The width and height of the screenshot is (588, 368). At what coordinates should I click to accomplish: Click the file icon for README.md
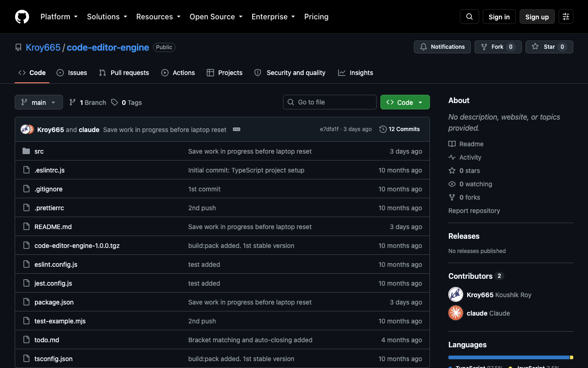point(26,227)
